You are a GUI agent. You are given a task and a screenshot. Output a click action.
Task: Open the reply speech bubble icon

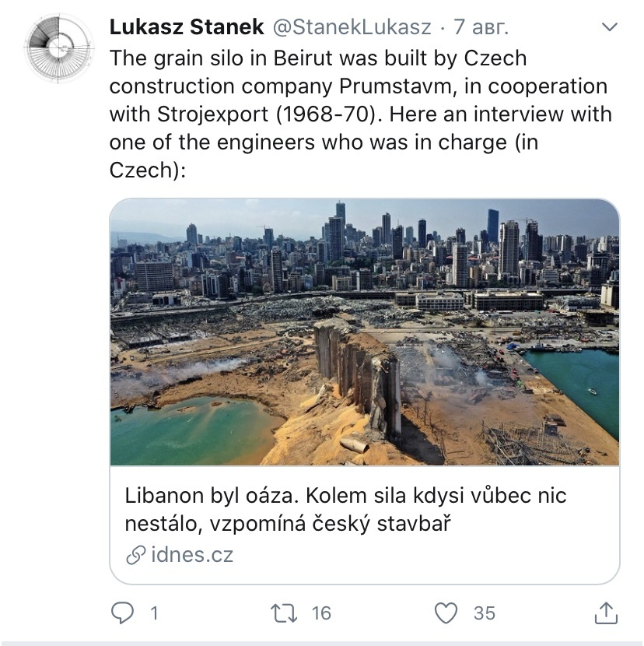pyautogui.click(x=122, y=613)
